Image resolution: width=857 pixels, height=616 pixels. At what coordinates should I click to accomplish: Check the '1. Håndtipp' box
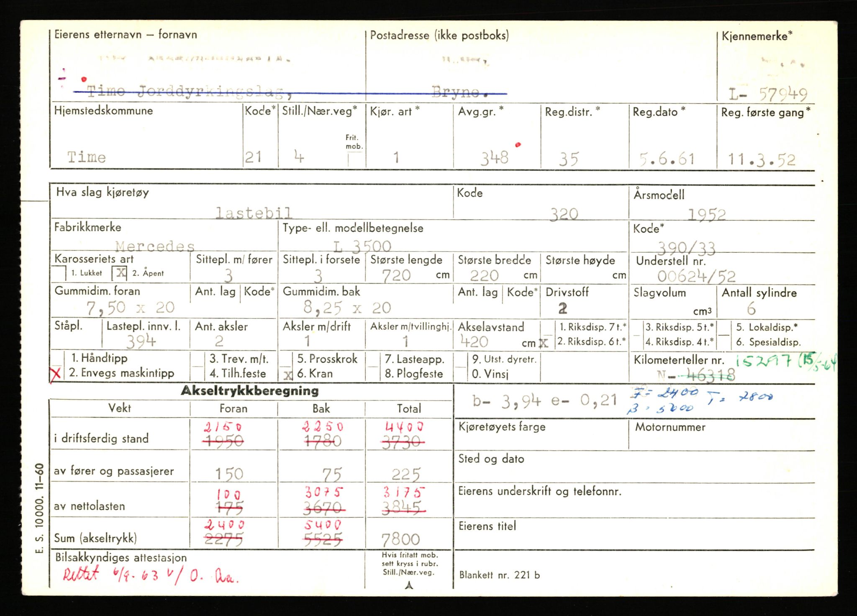[x=57, y=358]
